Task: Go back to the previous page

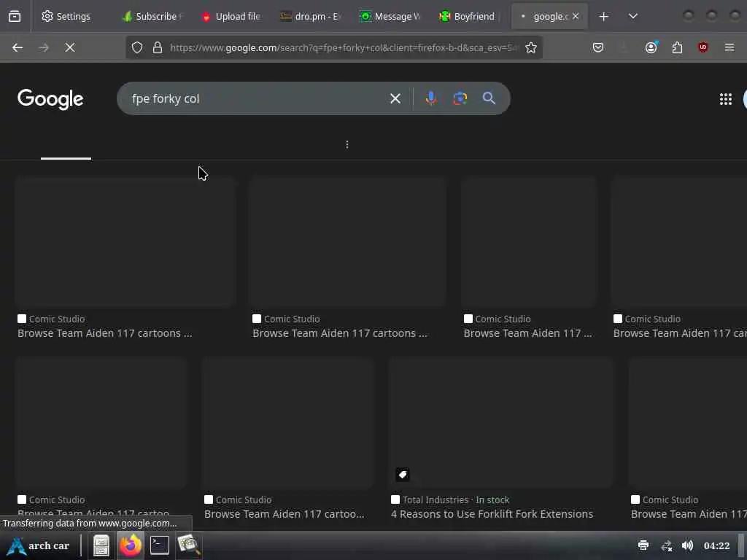Action: pos(18,47)
